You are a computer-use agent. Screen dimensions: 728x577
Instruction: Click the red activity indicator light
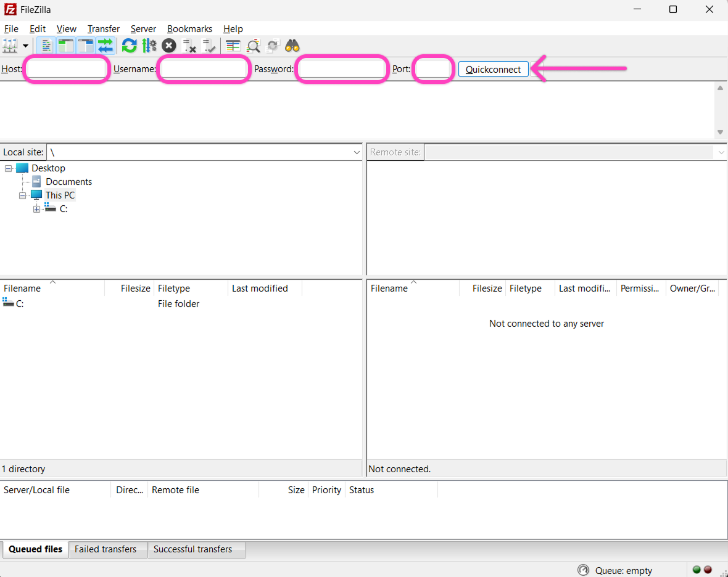point(708,570)
